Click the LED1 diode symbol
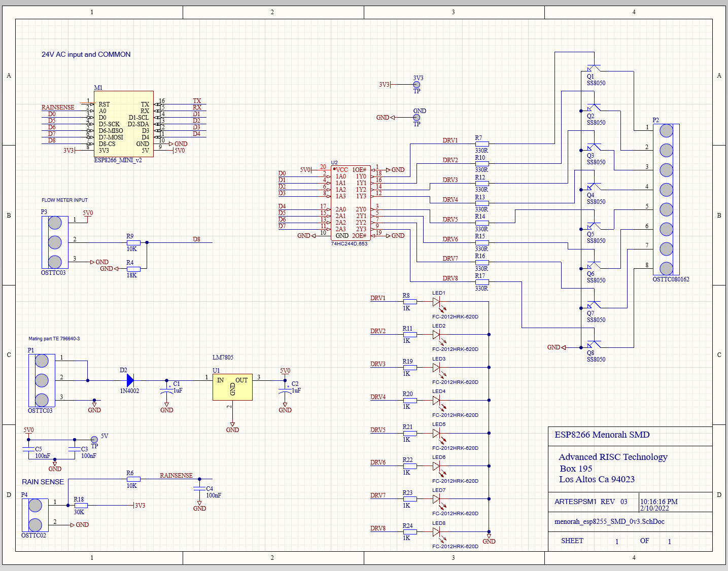Screen dimensions: 728x571 pyautogui.click(x=436, y=302)
